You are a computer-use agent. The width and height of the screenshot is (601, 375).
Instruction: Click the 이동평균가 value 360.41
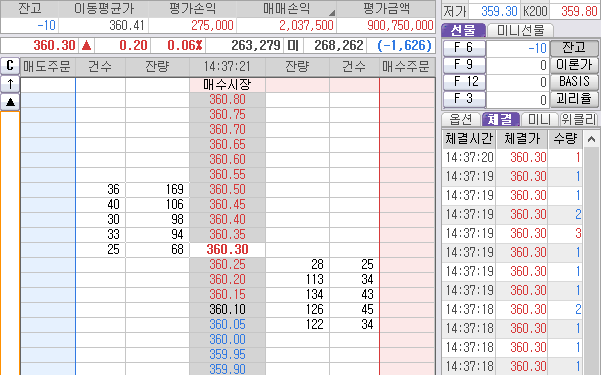point(126,26)
